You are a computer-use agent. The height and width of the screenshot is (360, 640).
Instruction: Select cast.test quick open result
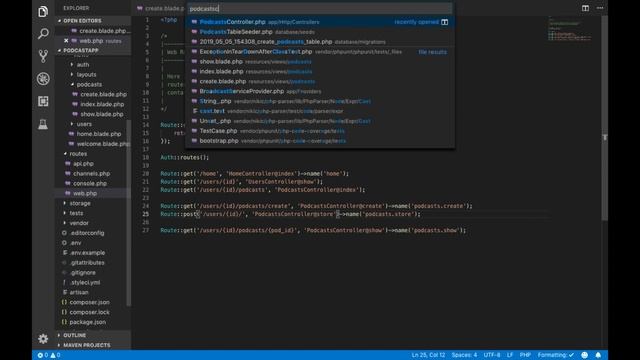coord(320,111)
